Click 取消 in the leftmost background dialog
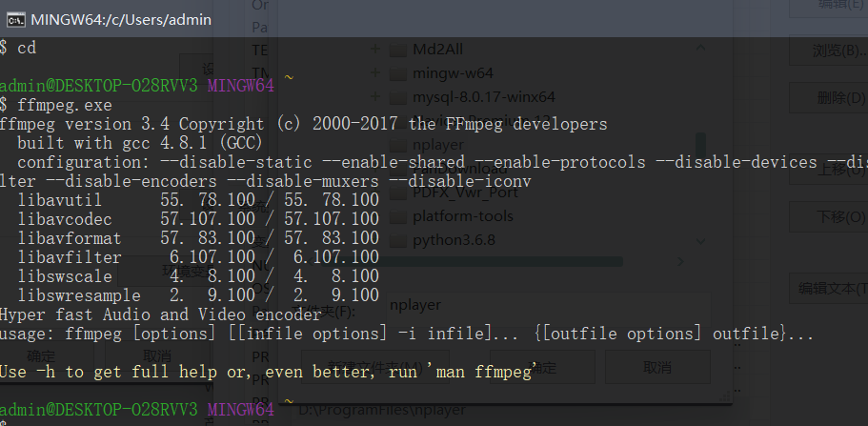The width and height of the screenshot is (868, 426). 157,356
